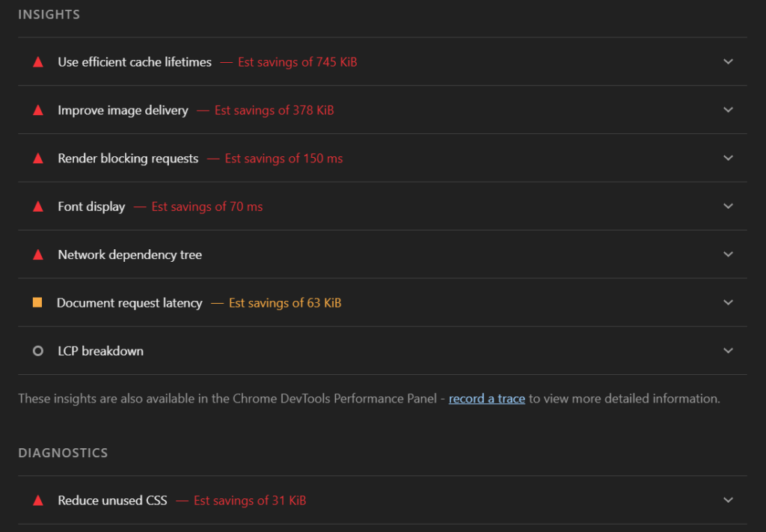Click the warning triangle beside Render blocking requests
Screen dimensions: 766x532
[x=38, y=159]
